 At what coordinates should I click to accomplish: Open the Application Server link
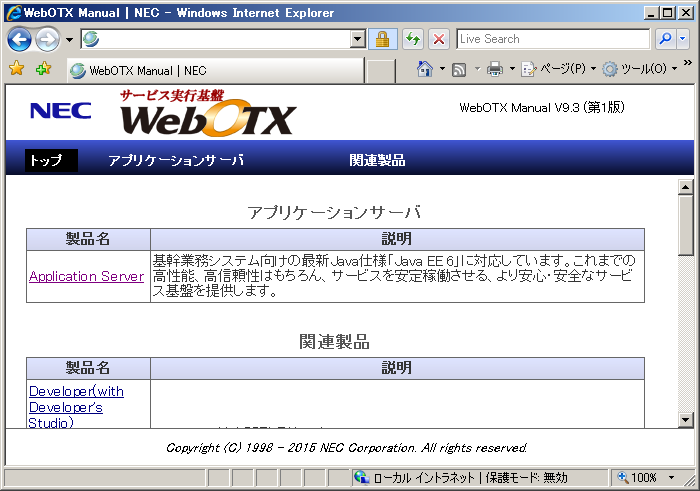click(87, 276)
